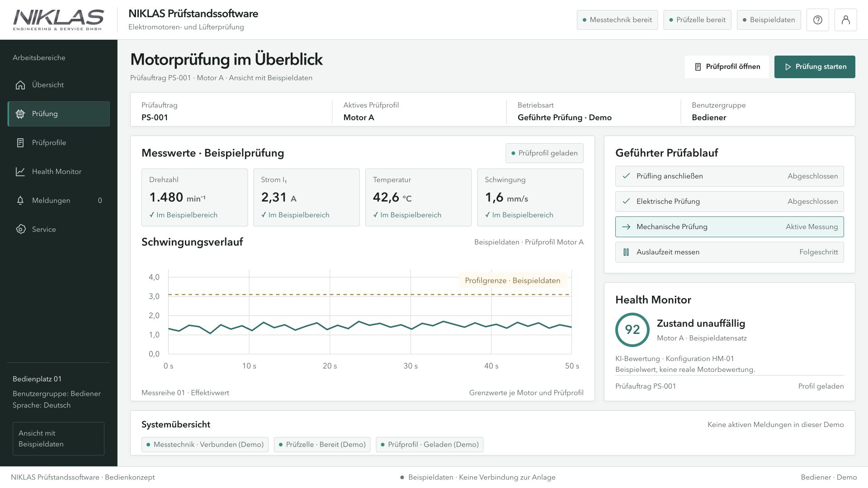Go to Übersicht in the sidebar
Viewport: 868px width, 488px height.
coord(59,85)
